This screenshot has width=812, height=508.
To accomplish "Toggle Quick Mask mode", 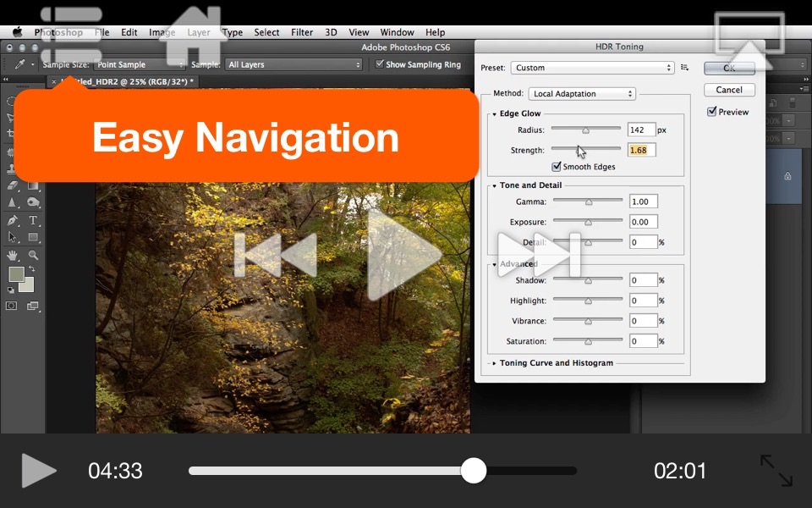I will [x=11, y=306].
